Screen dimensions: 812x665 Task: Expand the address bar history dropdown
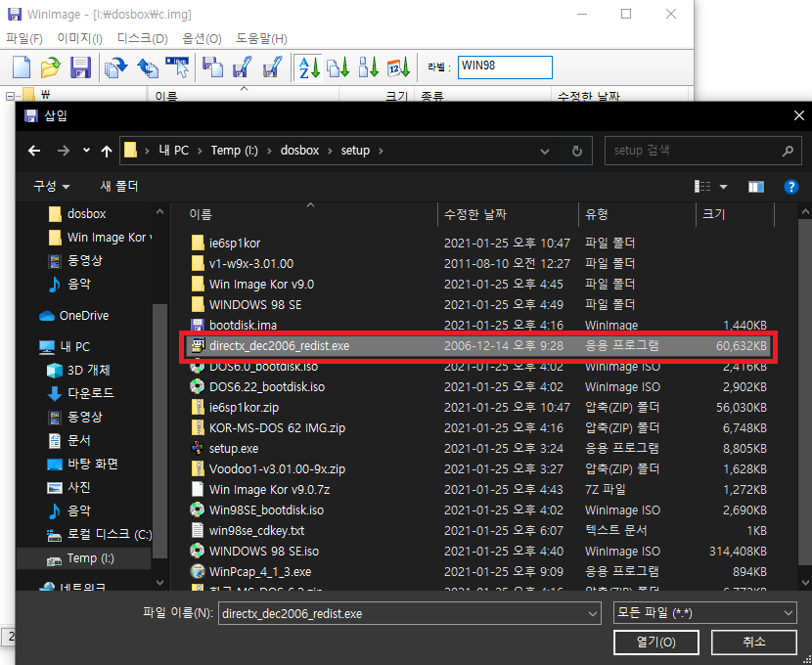(x=544, y=152)
